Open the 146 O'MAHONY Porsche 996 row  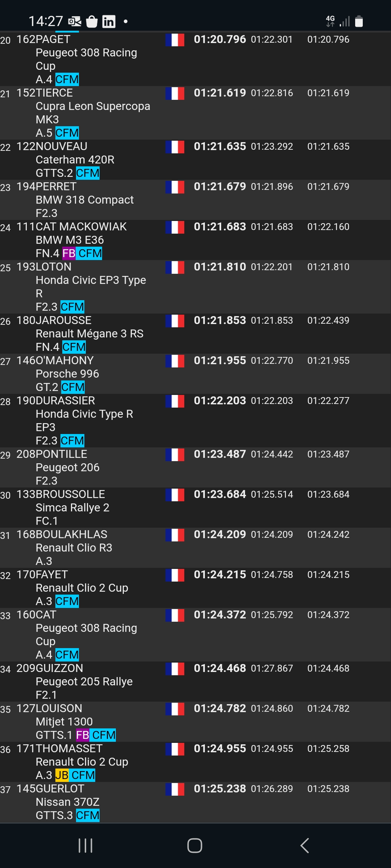coord(195,374)
